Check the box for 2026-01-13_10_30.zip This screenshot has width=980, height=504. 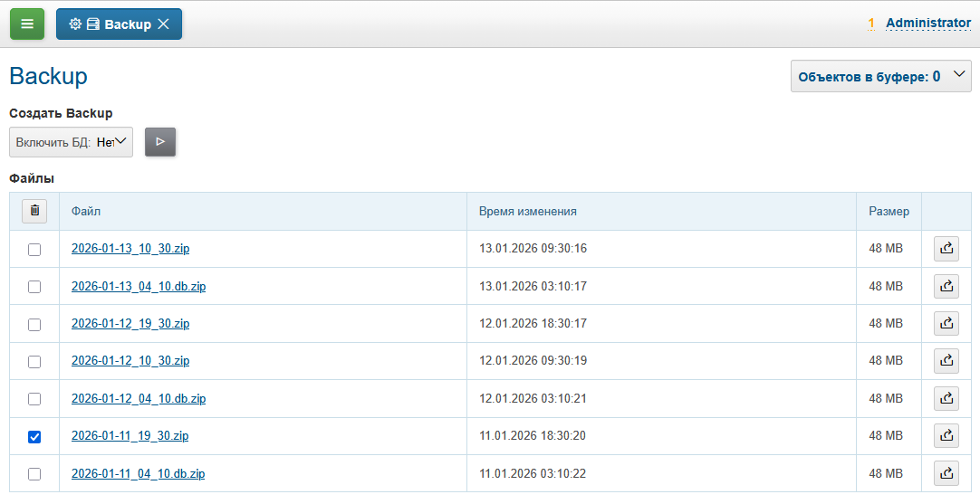tap(34, 250)
